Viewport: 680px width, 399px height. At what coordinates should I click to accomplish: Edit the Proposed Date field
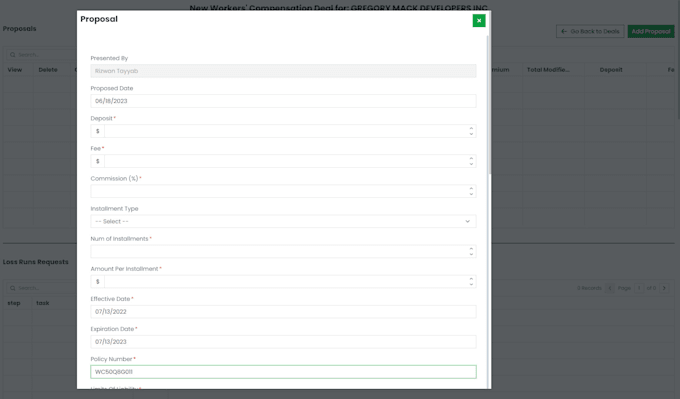[x=283, y=101]
